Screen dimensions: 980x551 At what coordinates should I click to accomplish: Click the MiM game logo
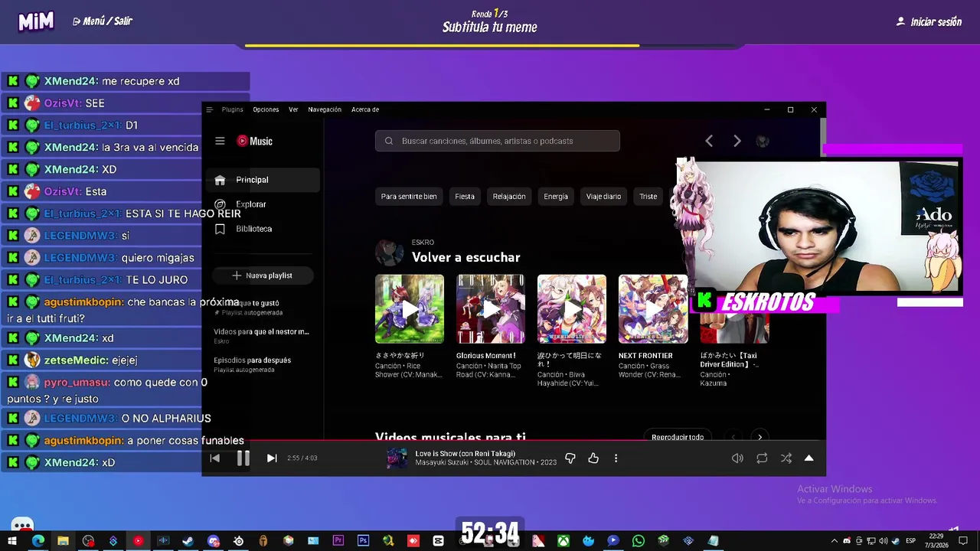pos(36,21)
